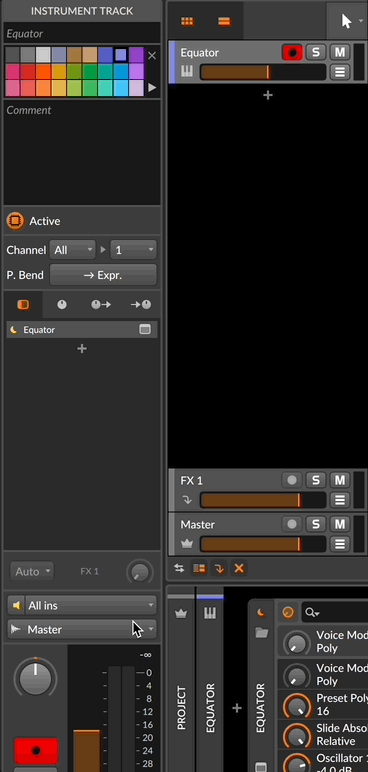368x772 pixels.
Task: Click the FX 1 return arrow icon
Action: point(187,500)
